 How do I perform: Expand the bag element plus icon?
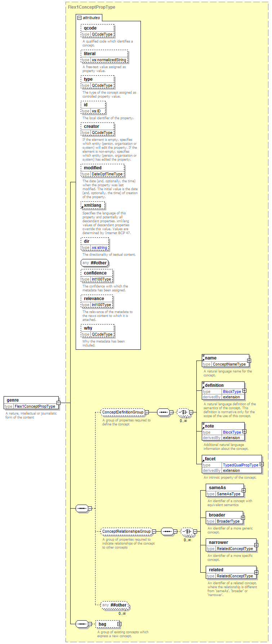119,624
